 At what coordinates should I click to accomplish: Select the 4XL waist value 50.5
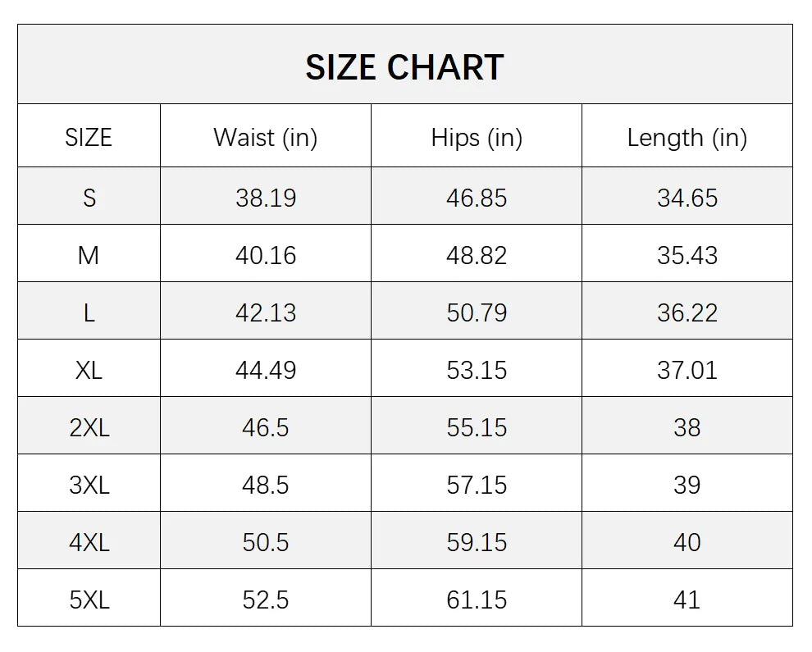coord(266,542)
